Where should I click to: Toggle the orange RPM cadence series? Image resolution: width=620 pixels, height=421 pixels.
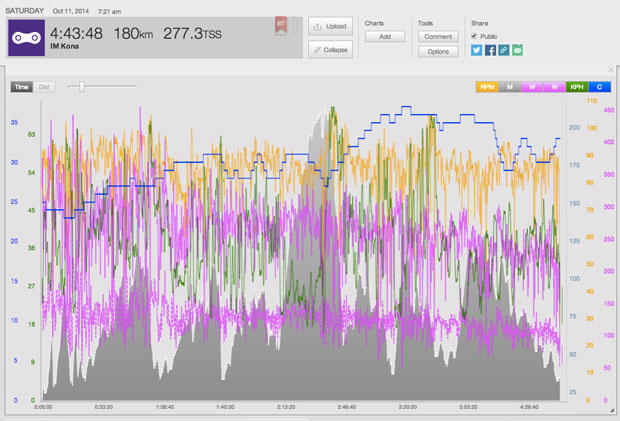point(488,87)
